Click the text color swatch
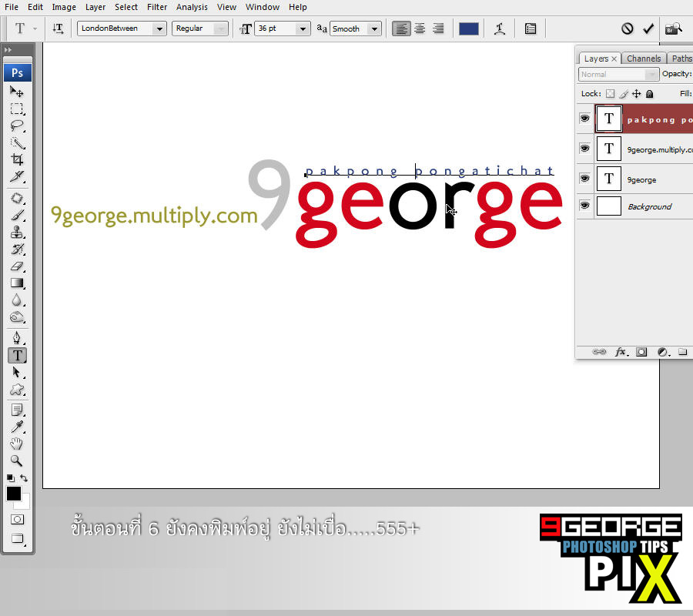693x616 pixels. [468, 28]
